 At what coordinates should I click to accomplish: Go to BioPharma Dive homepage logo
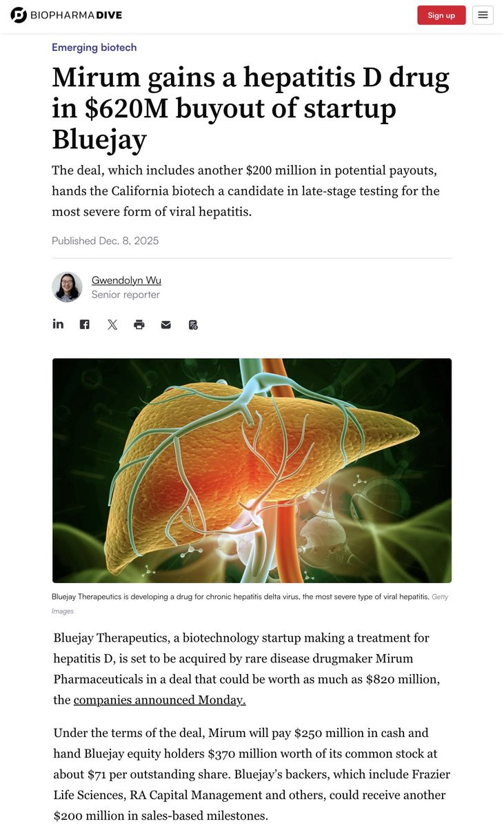(x=66, y=15)
